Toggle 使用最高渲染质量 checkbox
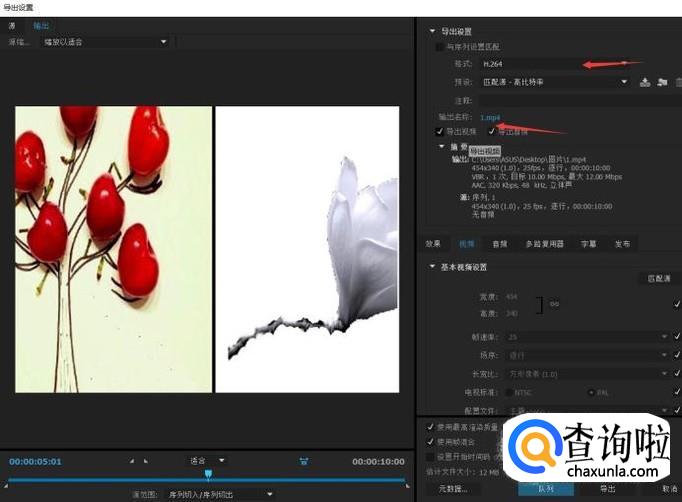Screen dimensions: 682x502 click(431, 427)
